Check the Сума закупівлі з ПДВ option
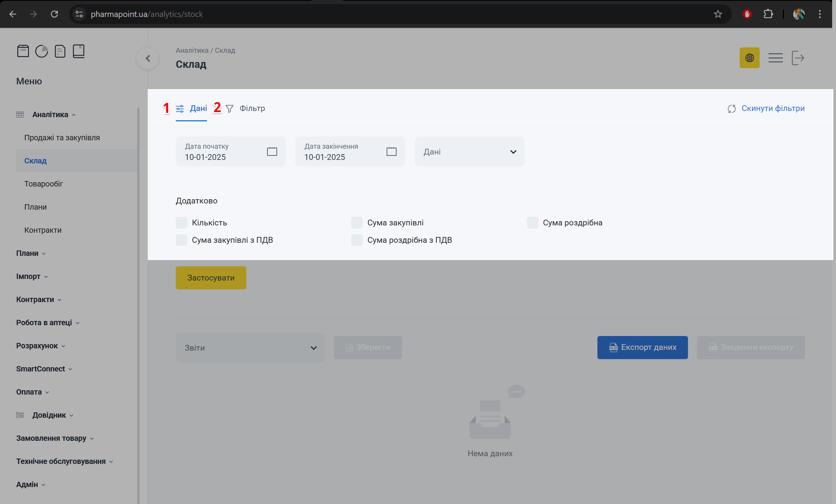The width and height of the screenshot is (836, 504). (x=182, y=240)
